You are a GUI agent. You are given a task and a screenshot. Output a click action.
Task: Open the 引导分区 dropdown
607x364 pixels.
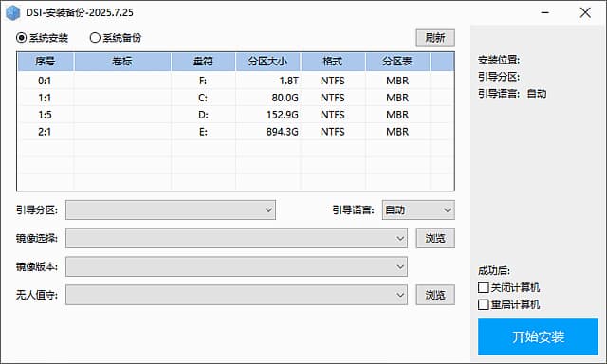coord(171,210)
